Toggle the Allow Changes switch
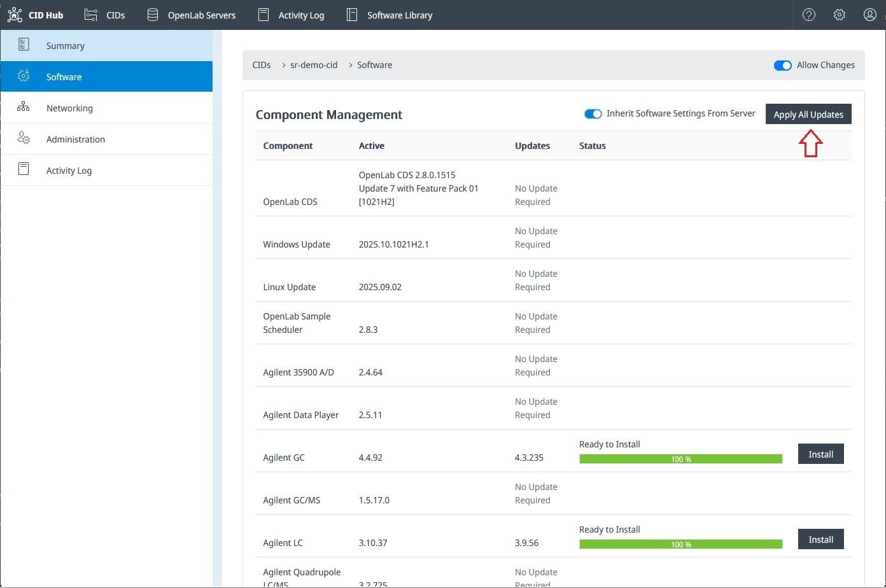The image size is (886, 588). tap(783, 65)
